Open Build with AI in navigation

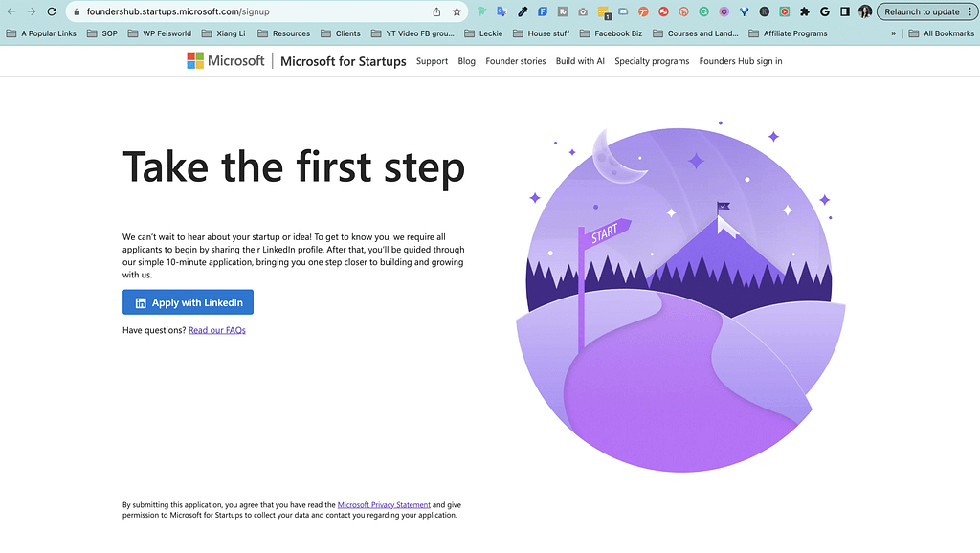tap(580, 61)
